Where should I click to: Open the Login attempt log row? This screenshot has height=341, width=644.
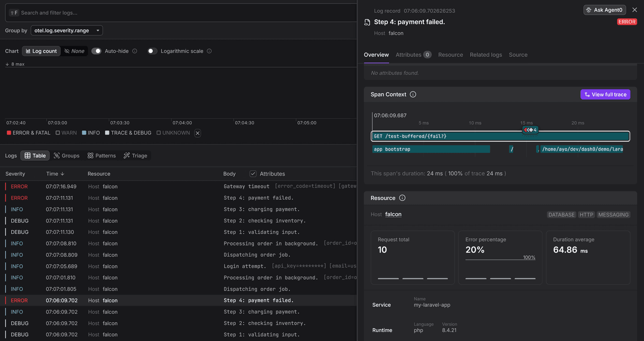click(x=178, y=266)
